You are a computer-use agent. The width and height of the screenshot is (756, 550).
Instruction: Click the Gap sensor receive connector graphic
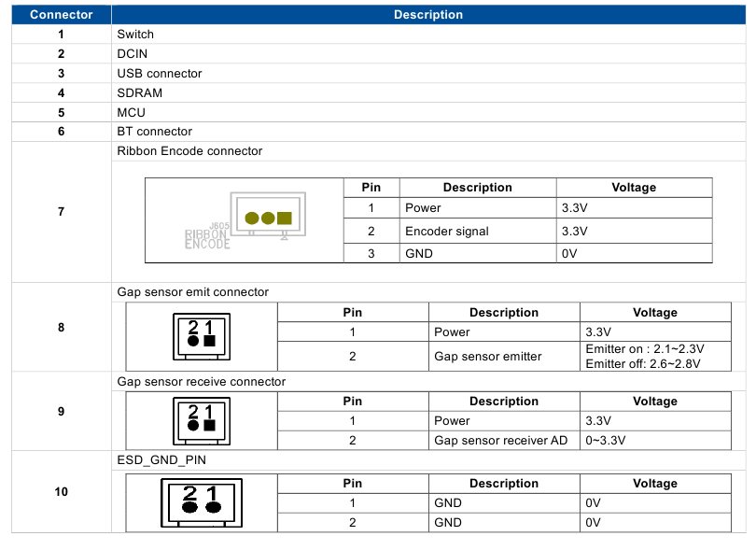(201, 420)
